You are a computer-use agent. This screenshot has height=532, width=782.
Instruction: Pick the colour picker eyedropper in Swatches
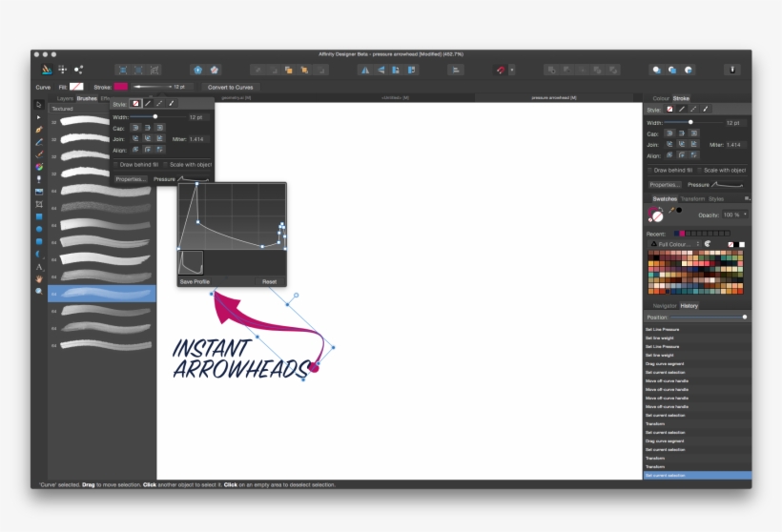coord(670,210)
